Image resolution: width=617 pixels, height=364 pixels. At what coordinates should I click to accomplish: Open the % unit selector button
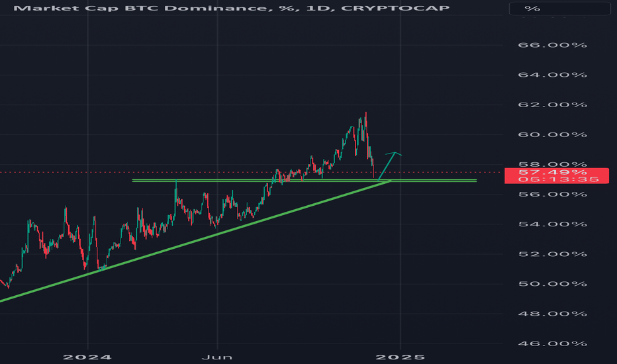point(559,9)
